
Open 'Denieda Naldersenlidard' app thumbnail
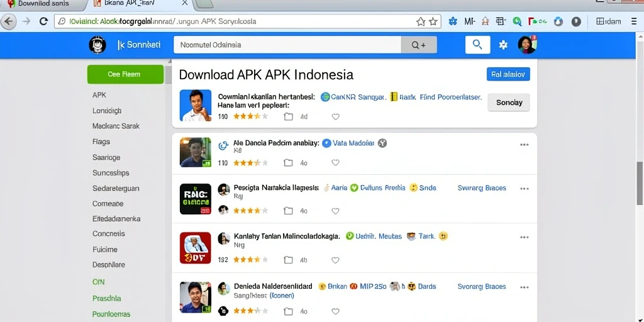pos(196,297)
